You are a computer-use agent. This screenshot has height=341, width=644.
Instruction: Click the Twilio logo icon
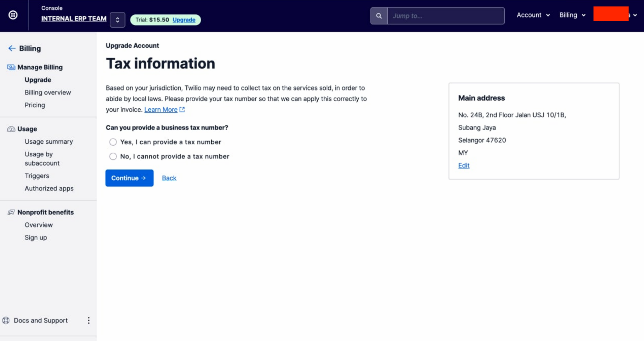(x=13, y=15)
